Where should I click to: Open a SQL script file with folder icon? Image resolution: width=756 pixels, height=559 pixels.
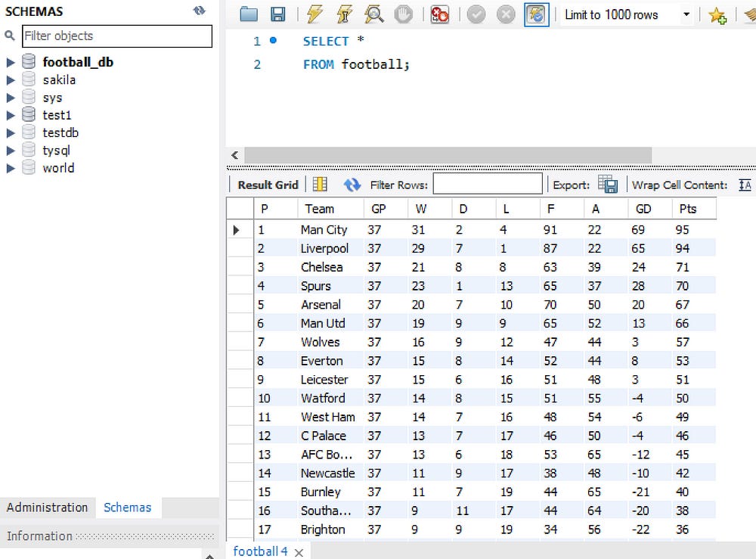249,14
